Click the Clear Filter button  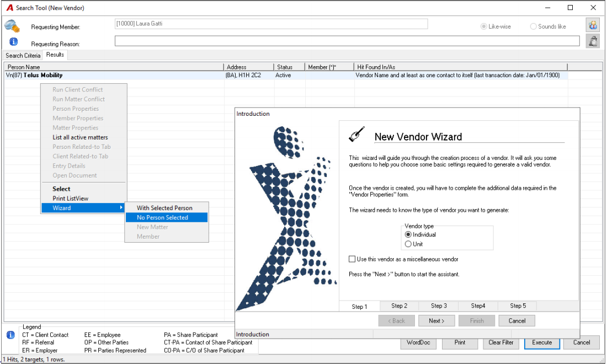[x=500, y=342]
